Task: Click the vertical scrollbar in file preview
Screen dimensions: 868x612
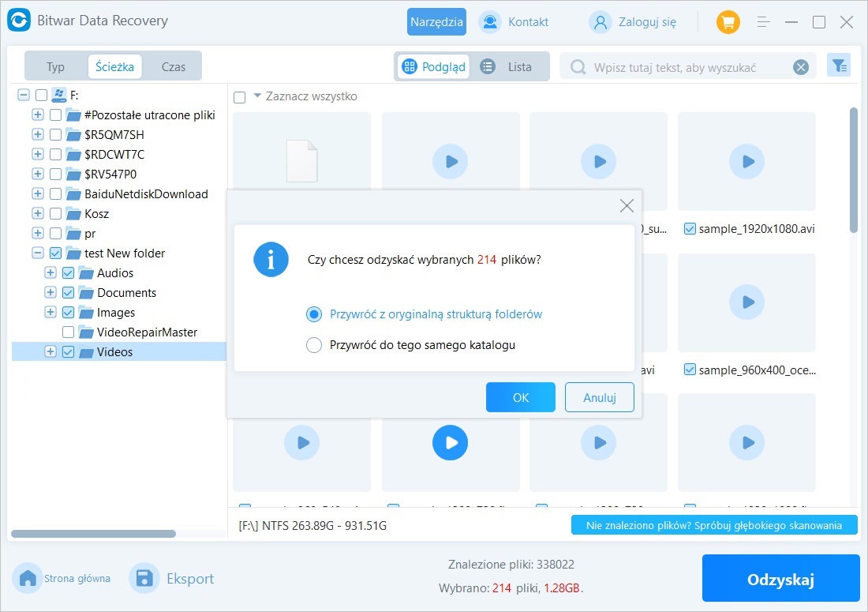Action: pyautogui.click(x=853, y=170)
